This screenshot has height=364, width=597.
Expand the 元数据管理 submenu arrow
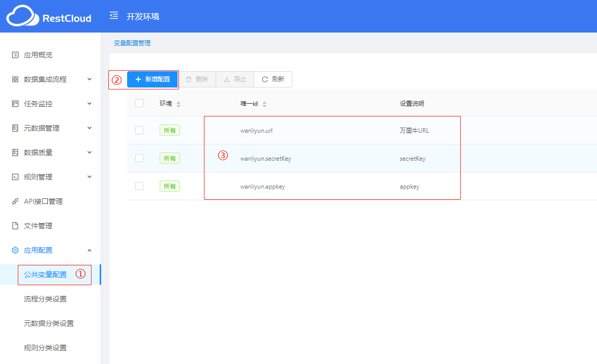(x=89, y=128)
